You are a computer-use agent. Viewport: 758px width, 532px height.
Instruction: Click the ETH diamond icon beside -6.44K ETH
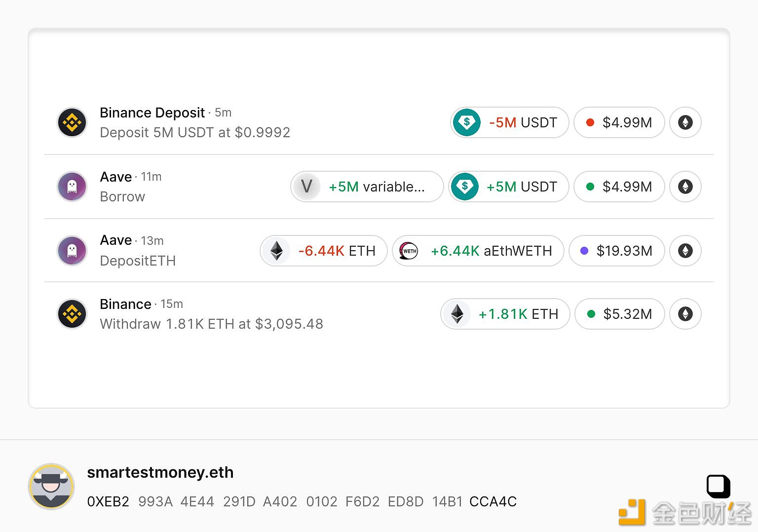click(276, 251)
